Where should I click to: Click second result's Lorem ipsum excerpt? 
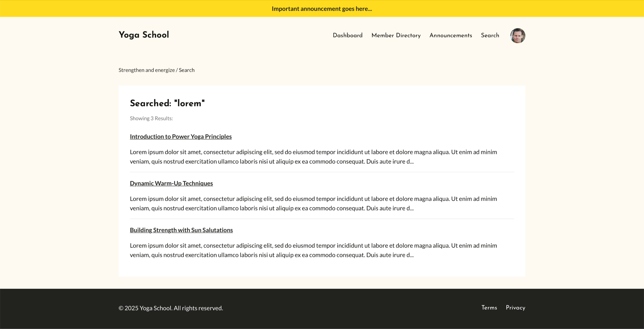coord(313,204)
